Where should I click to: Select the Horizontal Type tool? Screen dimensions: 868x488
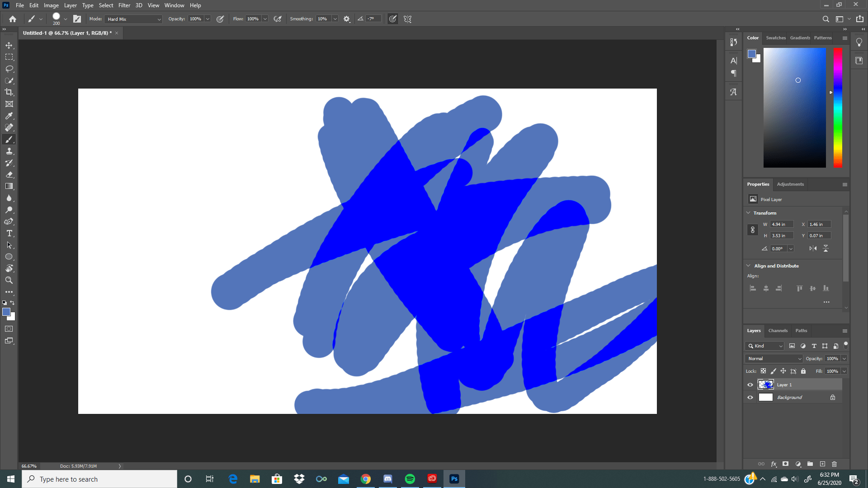pyautogui.click(x=9, y=233)
